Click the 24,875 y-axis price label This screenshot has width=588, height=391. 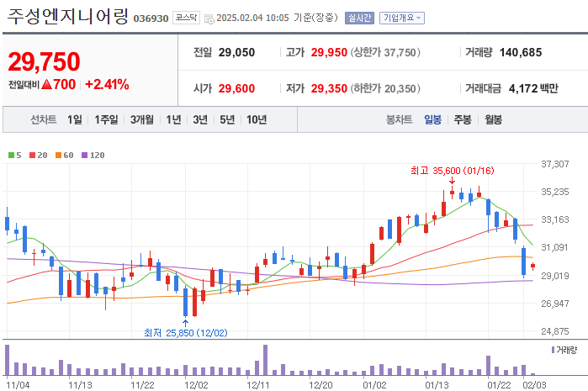[x=555, y=331]
